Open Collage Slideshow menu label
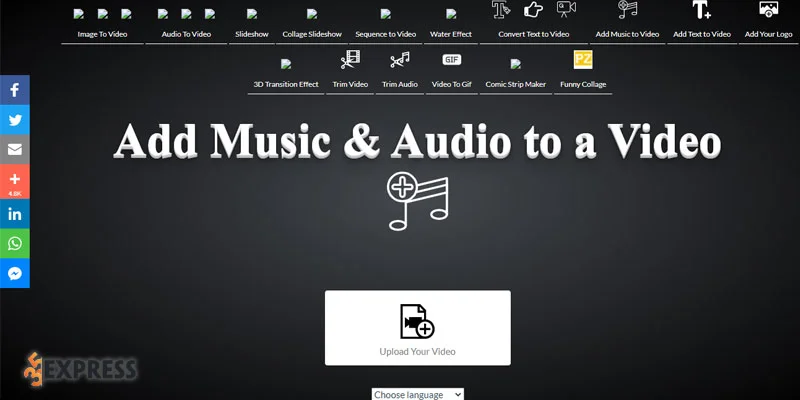The height and width of the screenshot is (400, 800). (312, 34)
